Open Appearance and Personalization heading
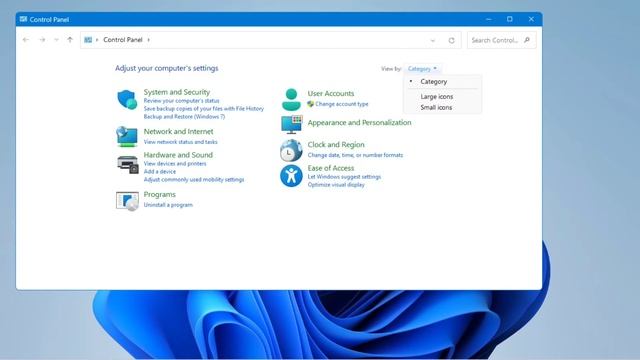Viewport: 640px width, 360px height. click(x=359, y=122)
